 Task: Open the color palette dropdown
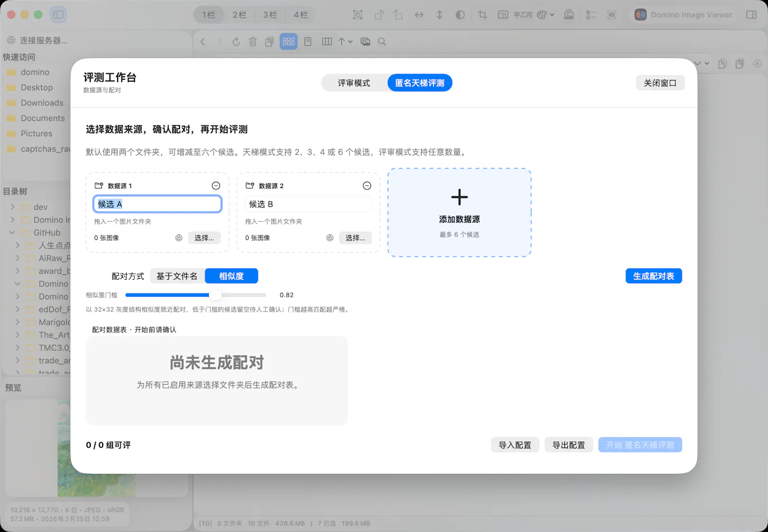point(545,15)
